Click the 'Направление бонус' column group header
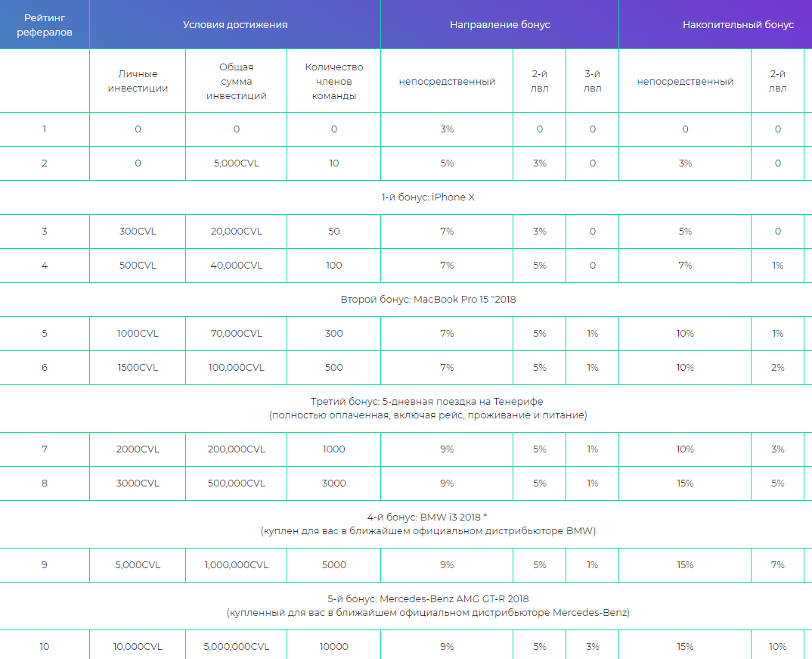 [x=500, y=25]
